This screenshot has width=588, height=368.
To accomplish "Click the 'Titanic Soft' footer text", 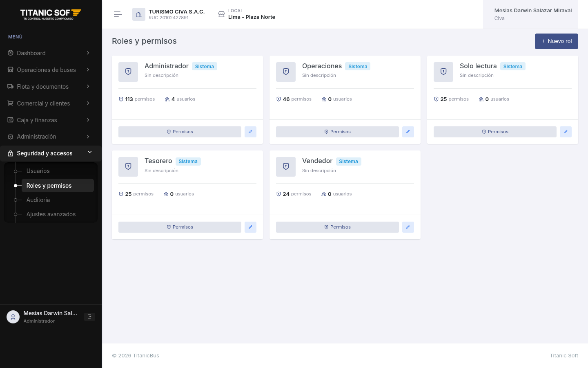I will (x=564, y=356).
